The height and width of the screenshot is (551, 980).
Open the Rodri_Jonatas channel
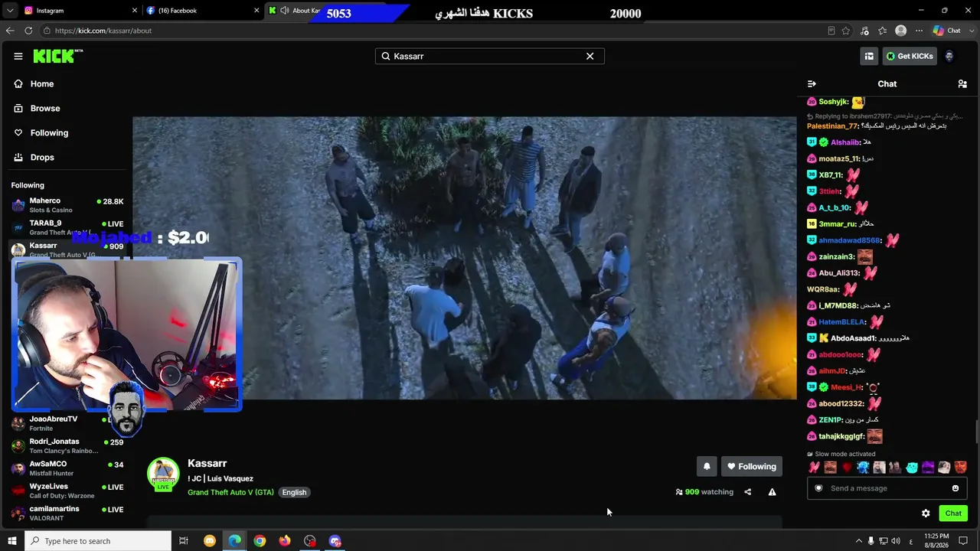[x=67, y=445]
